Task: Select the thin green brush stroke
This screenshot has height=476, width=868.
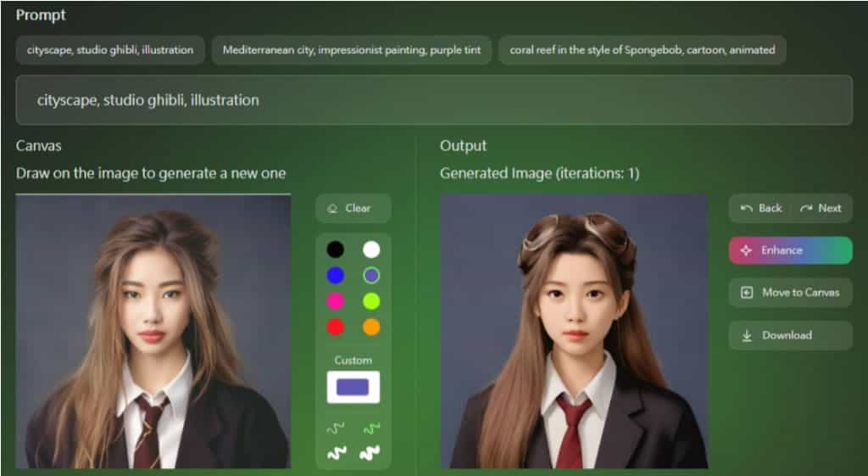Action: pyautogui.click(x=370, y=428)
